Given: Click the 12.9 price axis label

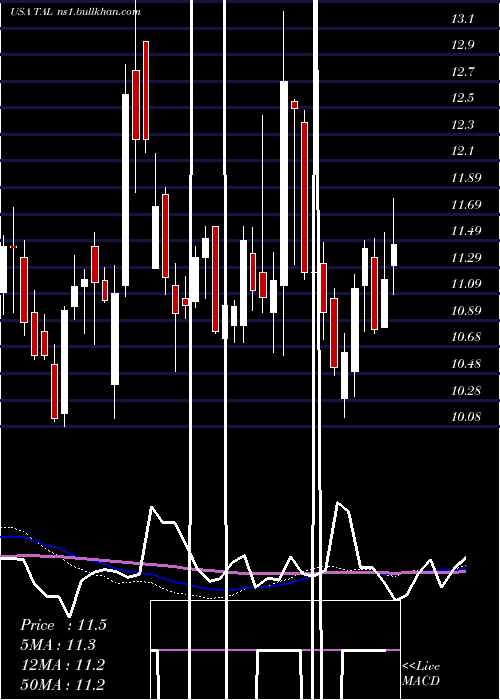Looking at the screenshot, I should pos(462,45).
